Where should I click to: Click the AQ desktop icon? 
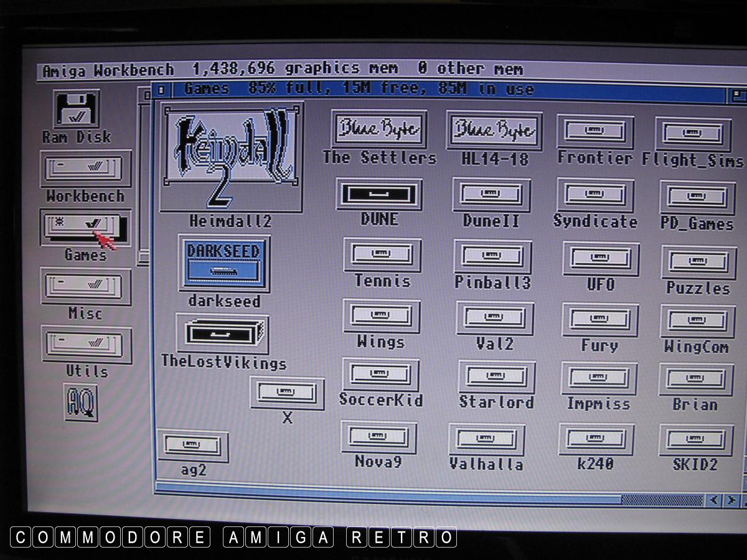click(x=81, y=403)
